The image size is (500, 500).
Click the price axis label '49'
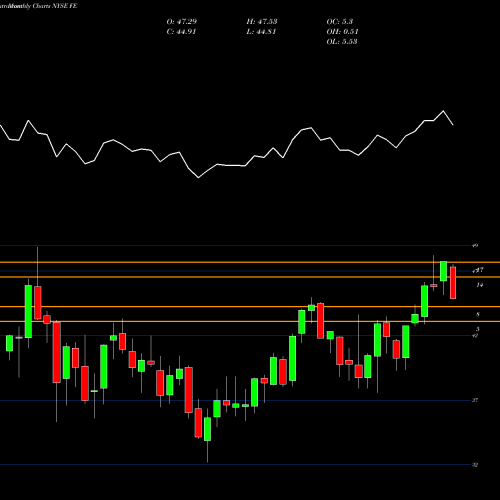pos(475,246)
